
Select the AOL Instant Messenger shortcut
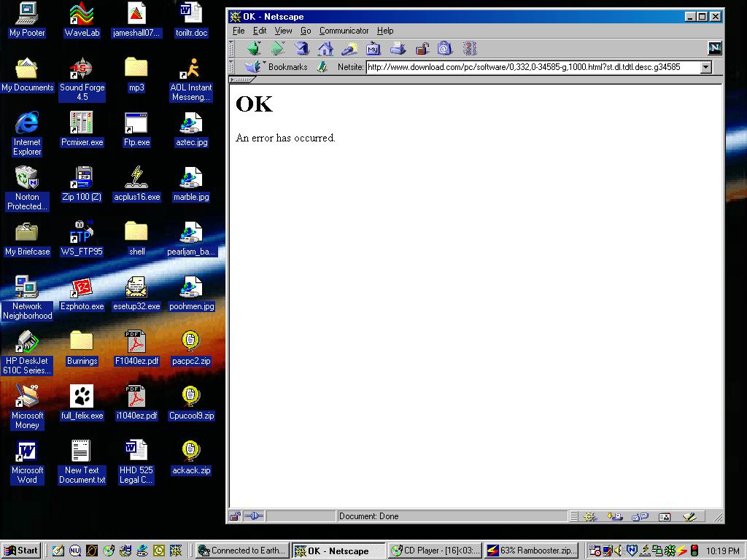coord(191,79)
